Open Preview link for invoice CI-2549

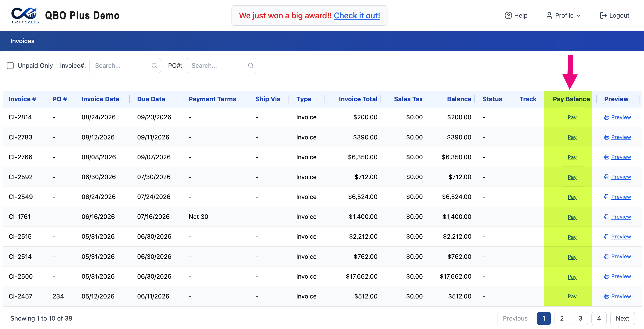(x=621, y=197)
